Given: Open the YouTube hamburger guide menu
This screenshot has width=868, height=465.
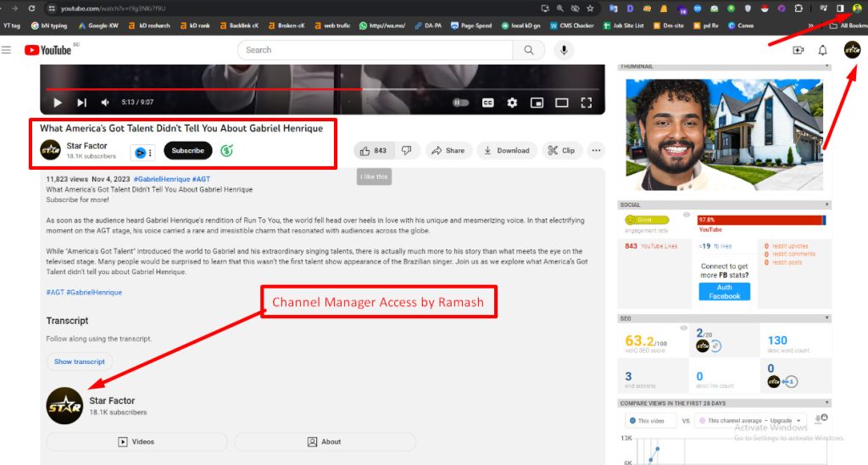Looking at the screenshot, I should click(6, 50).
